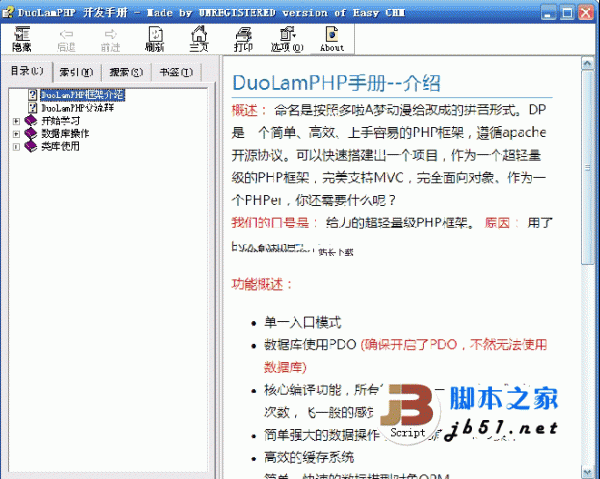600x479 pixels.
Task: Select the 类库使用 book entry
Action: (x=60, y=146)
